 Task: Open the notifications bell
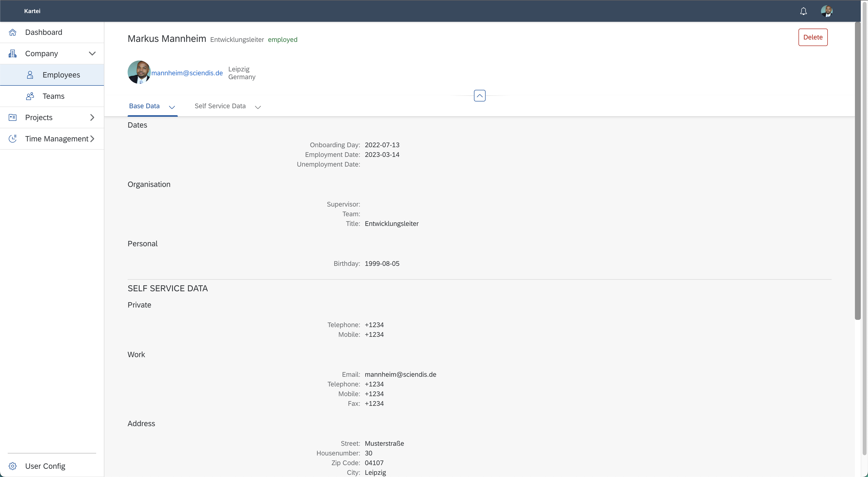[x=803, y=11]
